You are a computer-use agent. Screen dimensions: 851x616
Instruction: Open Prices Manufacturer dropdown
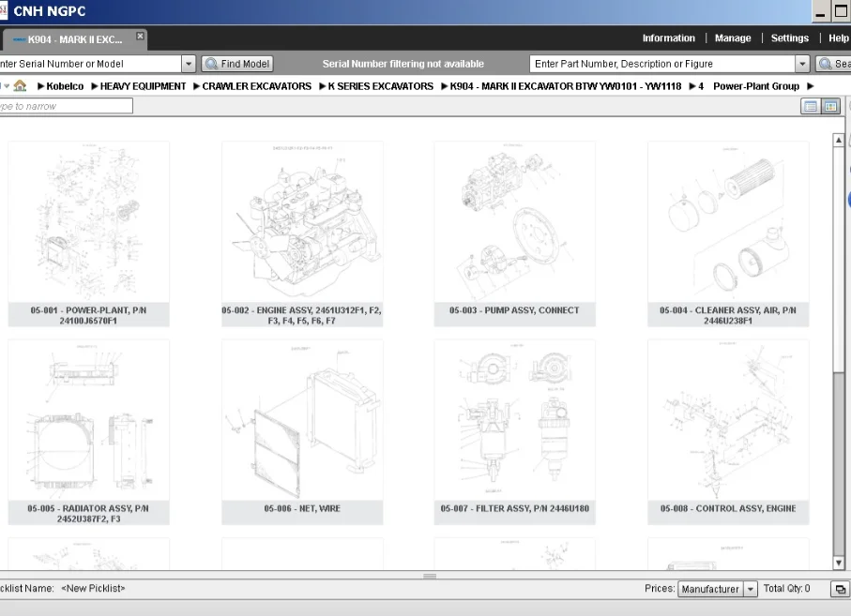pyautogui.click(x=750, y=589)
